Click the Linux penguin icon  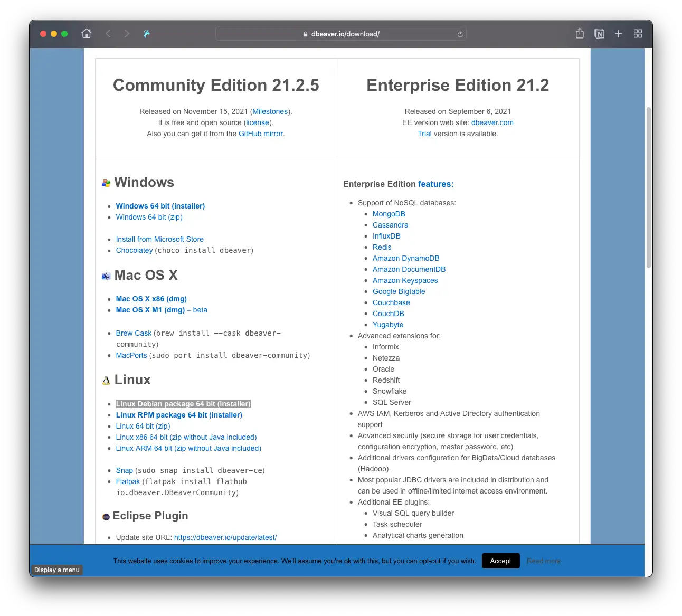point(106,381)
